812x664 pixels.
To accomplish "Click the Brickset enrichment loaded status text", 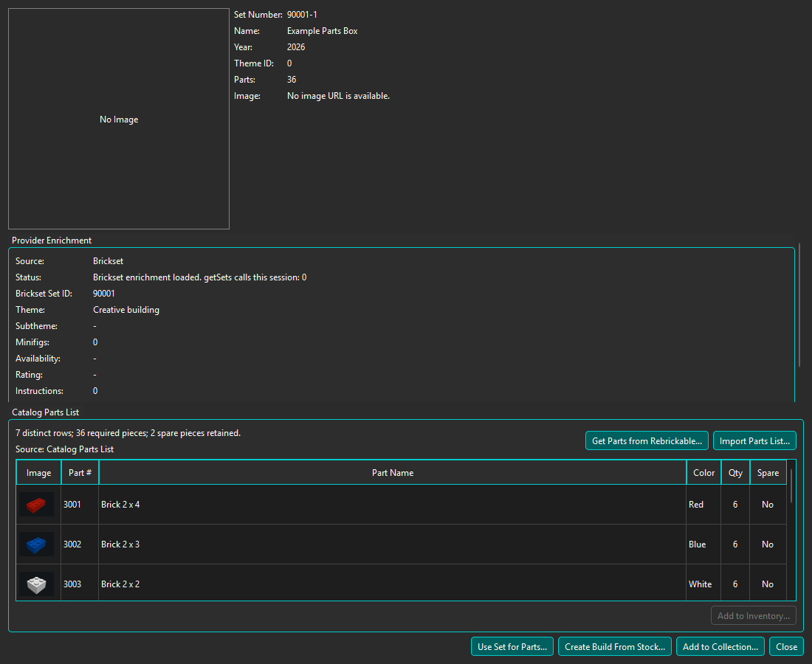I will [x=200, y=277].
